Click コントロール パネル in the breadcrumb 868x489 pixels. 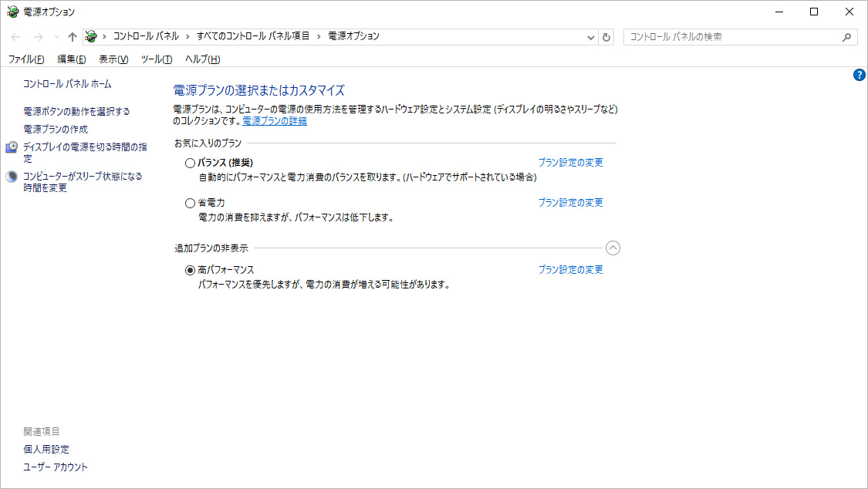pos(146,36)
